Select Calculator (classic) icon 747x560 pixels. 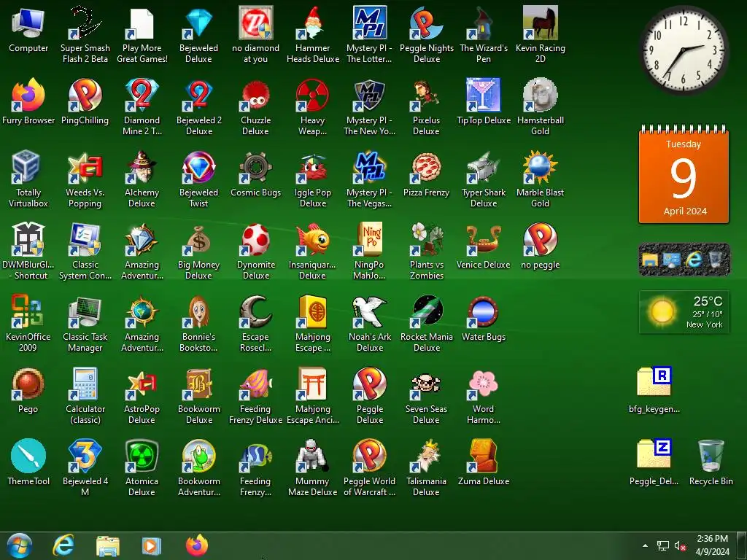(x=85, y=384)
